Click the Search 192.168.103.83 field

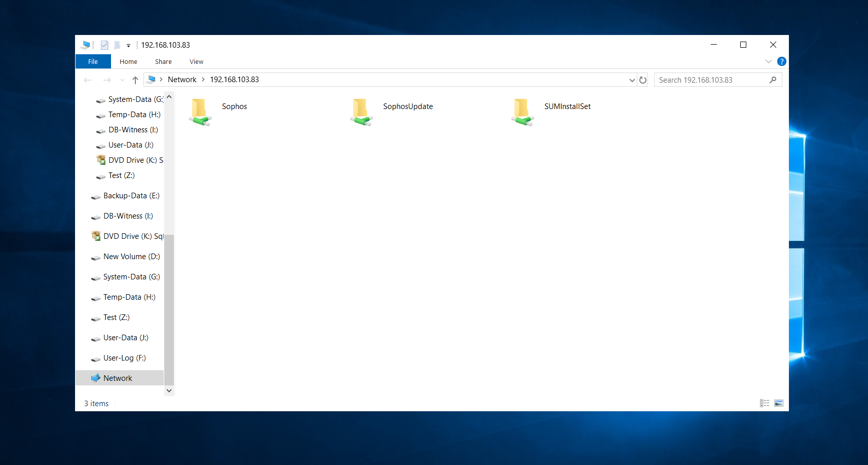(x=718, y=80)
